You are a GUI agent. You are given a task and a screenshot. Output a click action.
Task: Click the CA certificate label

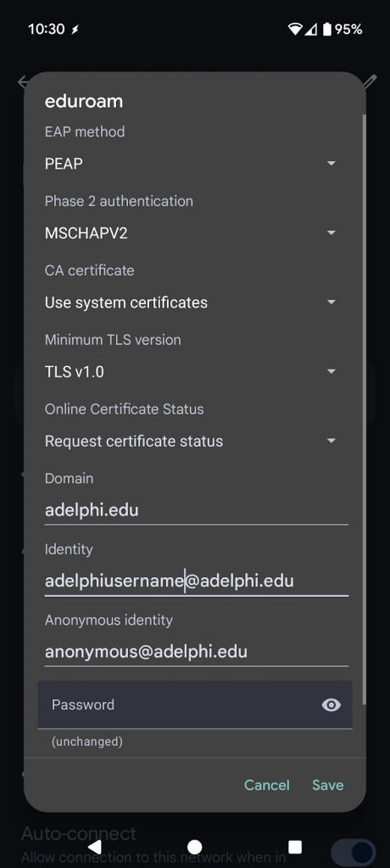[x=90, y=270]
